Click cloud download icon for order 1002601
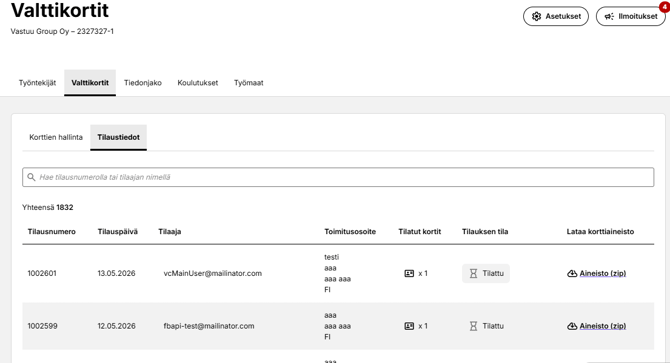 click(572, 273)
